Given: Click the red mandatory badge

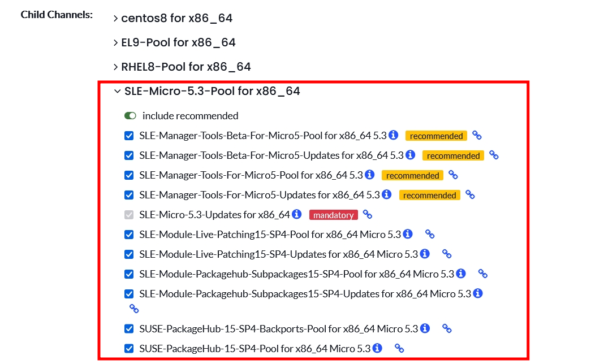Looking at the screenshot, I should coord(334,215).
